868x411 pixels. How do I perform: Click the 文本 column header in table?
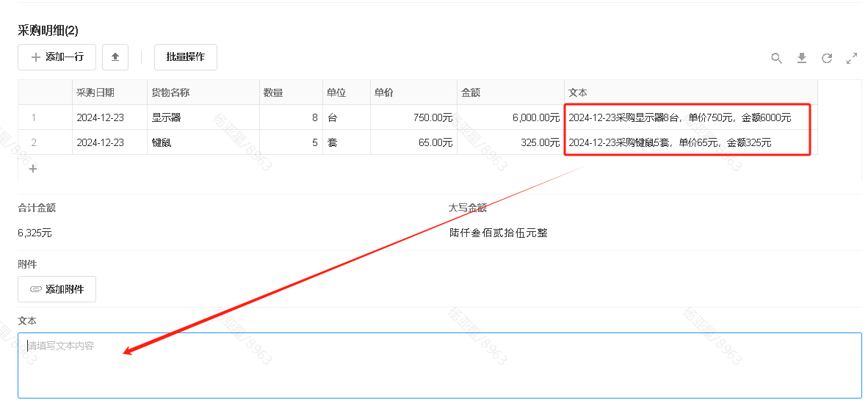[x=691, y=92]
